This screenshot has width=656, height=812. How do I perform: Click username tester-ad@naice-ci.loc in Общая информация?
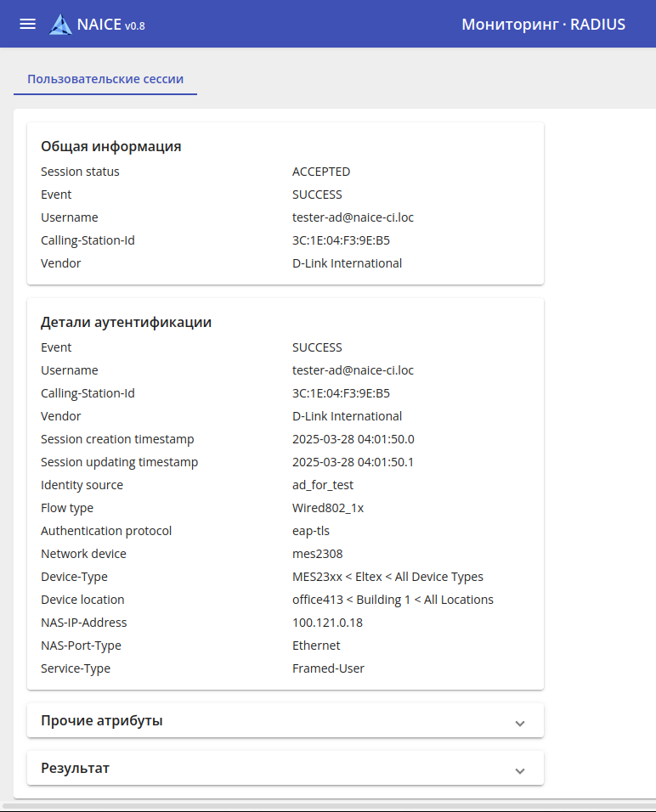(x=353, y=217)
